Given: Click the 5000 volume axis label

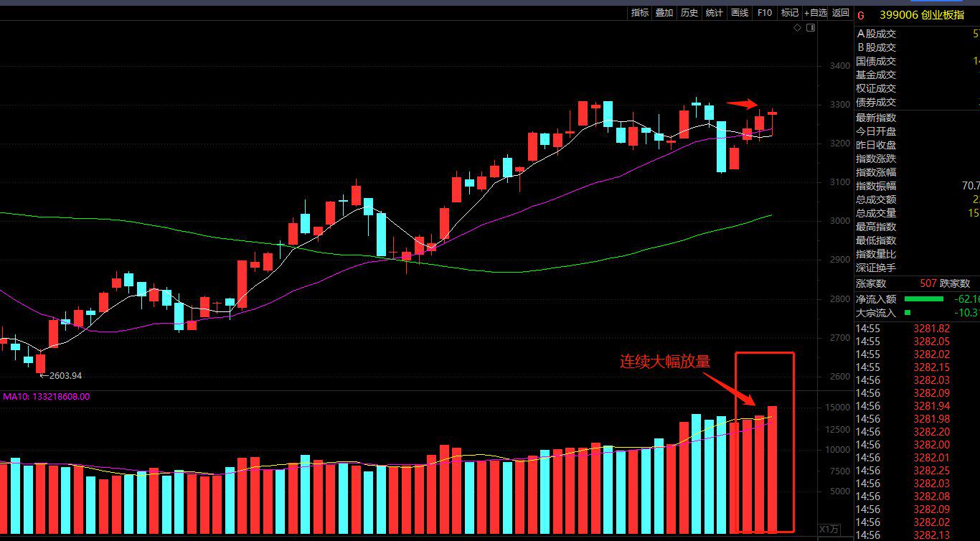Looking at the screenshot, I should (x=840, y=491).
